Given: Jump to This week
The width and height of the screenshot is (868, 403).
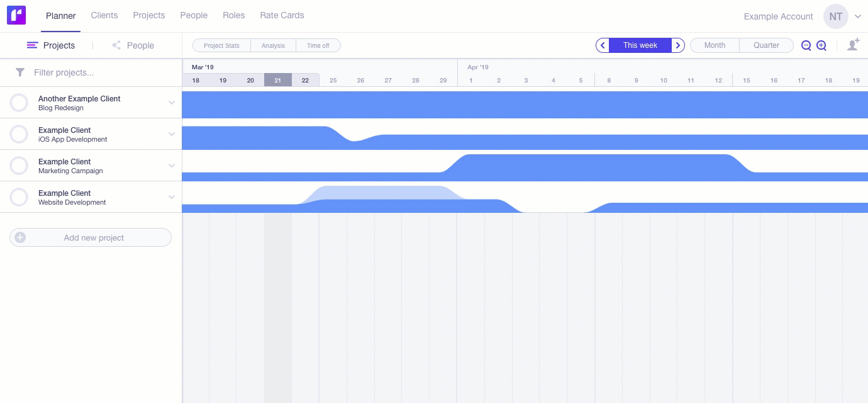Looking at the screenshot, I should click(x=640, y=45).
